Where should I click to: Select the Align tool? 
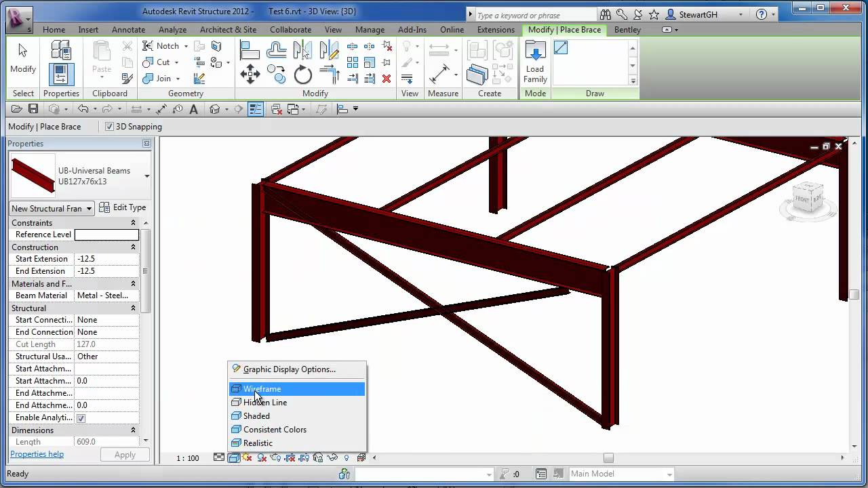coord(250,49)
